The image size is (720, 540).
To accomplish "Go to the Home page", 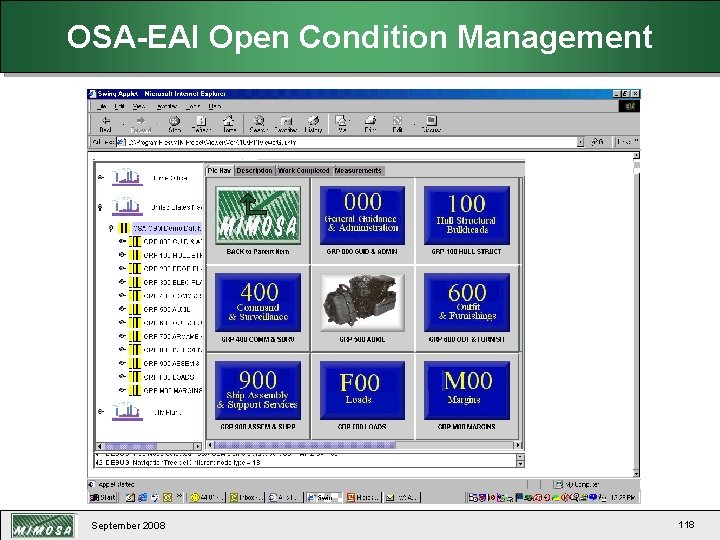I will click(229, 124).
